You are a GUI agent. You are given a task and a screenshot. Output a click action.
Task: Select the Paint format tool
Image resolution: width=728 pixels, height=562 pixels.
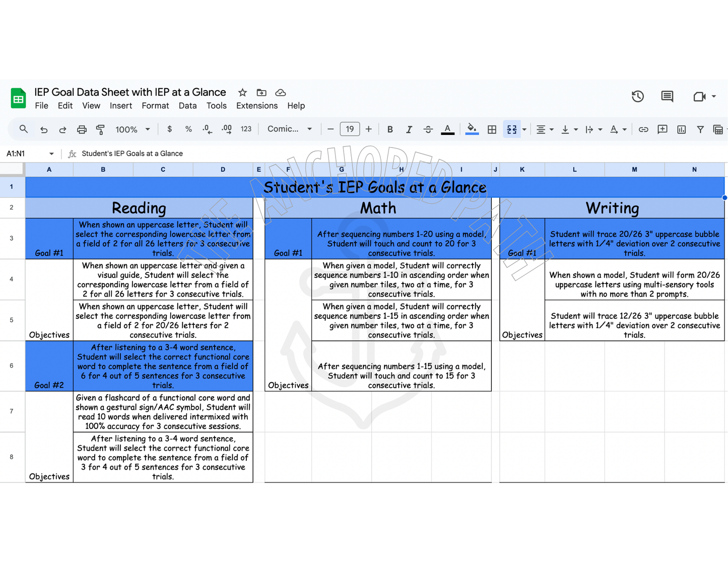point(101,129)
